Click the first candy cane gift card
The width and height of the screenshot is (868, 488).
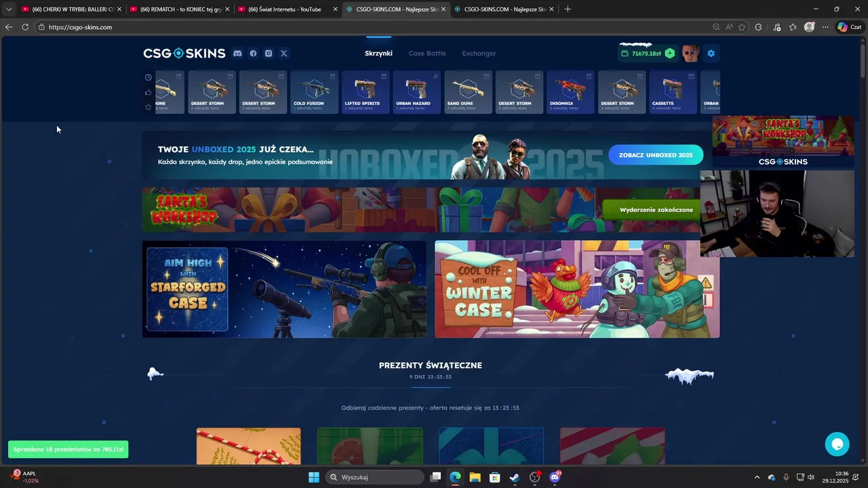pyautogui.click(x=249, y=446)
